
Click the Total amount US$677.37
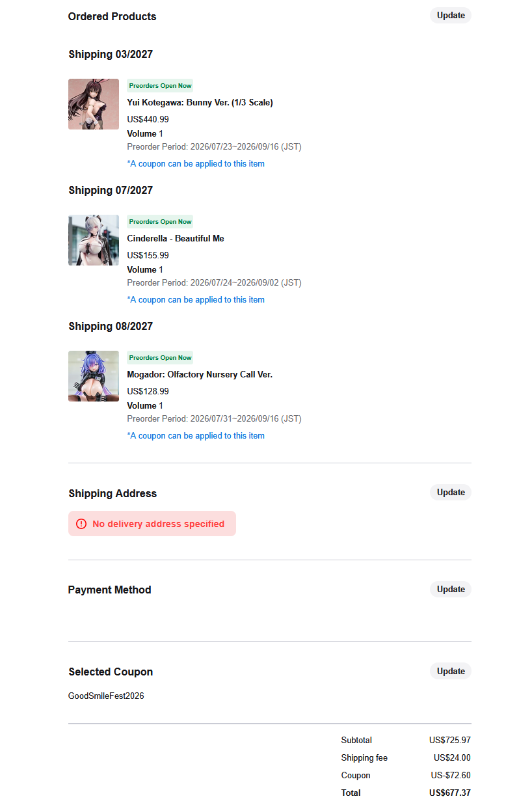(x=450, y=793)
